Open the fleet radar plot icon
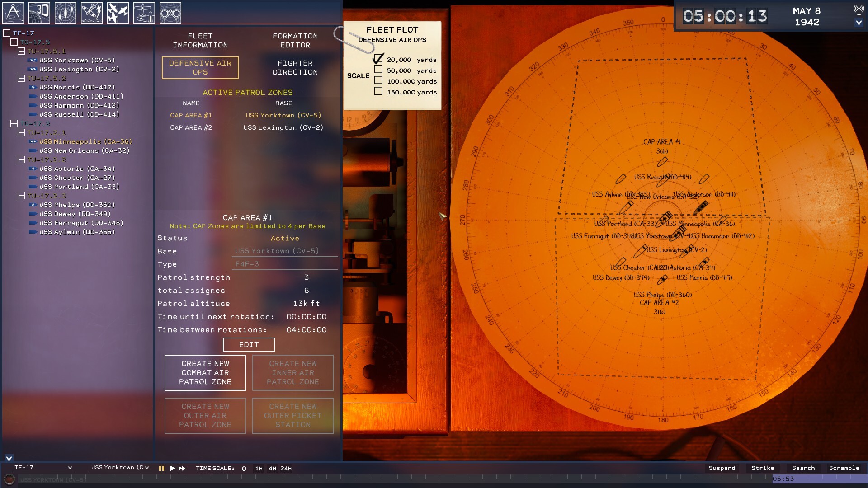The width and height of the screenshot is (868, 488). 66,13
